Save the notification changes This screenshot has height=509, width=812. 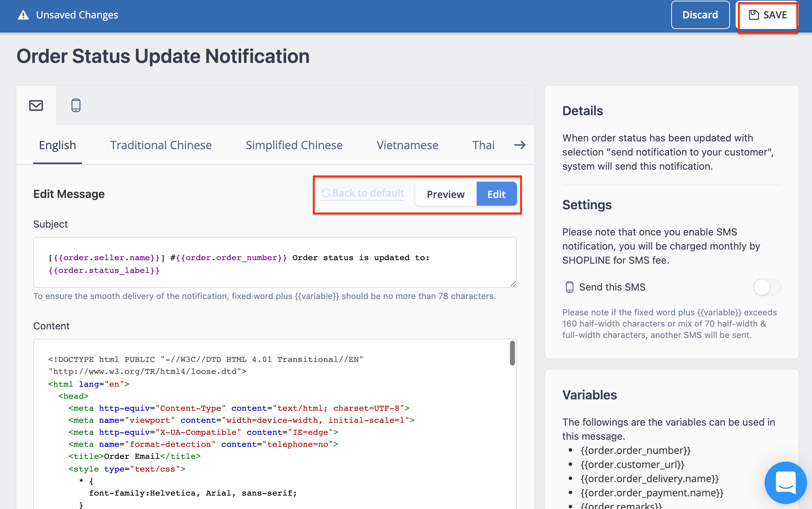click(x=767, y=15)
